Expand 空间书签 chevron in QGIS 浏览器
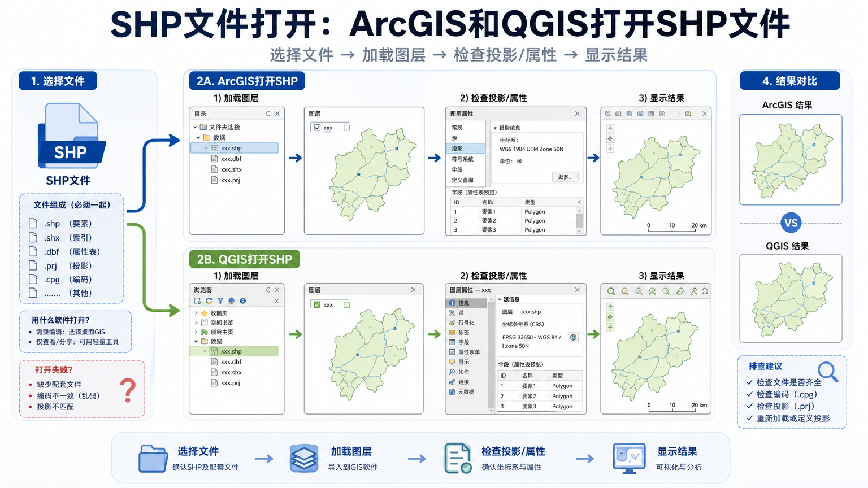Viewport: 868px width, 488px height. (196, 323)
